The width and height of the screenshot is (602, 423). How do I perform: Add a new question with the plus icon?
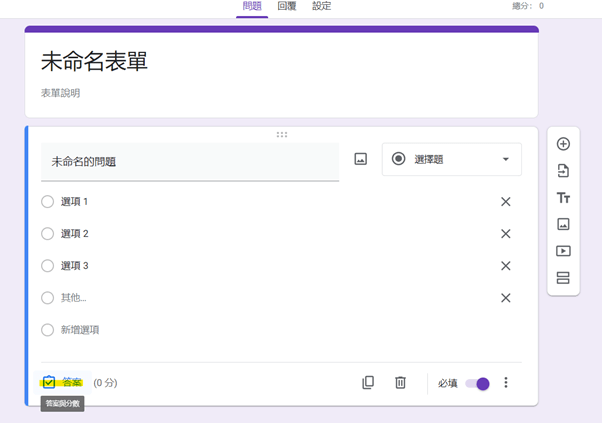(563, 144)
